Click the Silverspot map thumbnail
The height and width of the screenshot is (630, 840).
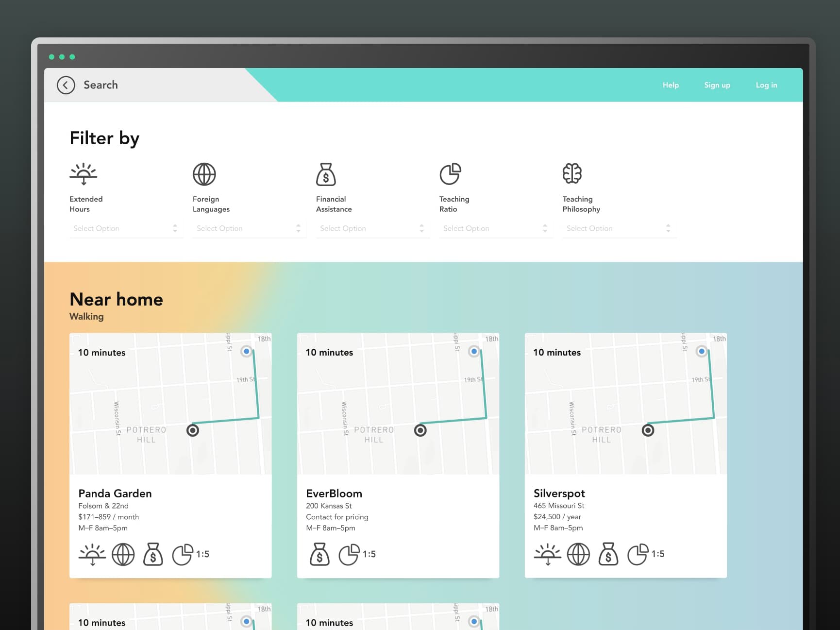(626, 404)
